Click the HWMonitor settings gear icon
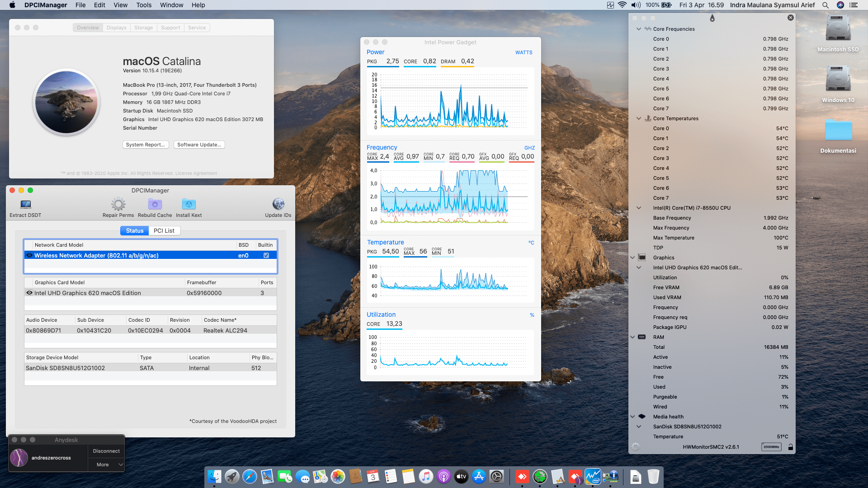The width and height of the screenshot is (868, 488). [x=636, y=447]
